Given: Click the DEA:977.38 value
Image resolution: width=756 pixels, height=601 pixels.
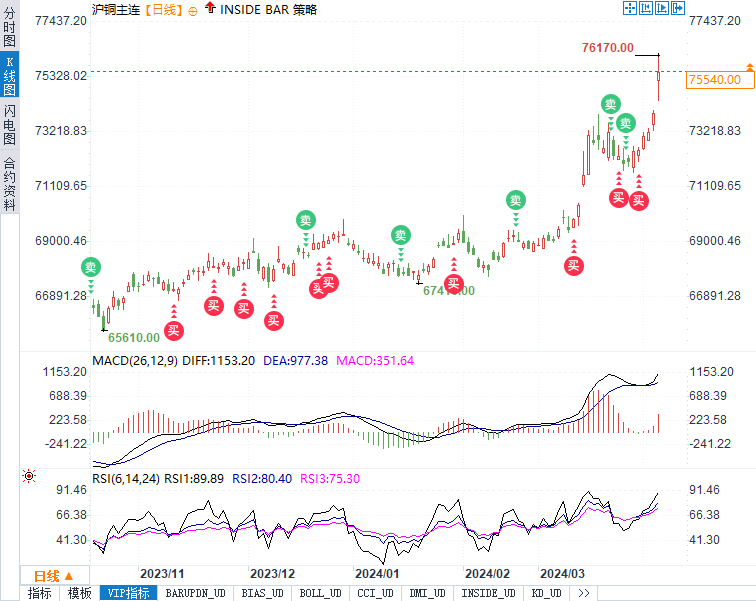Looking at the screenshot, I should tap(296, 361).
